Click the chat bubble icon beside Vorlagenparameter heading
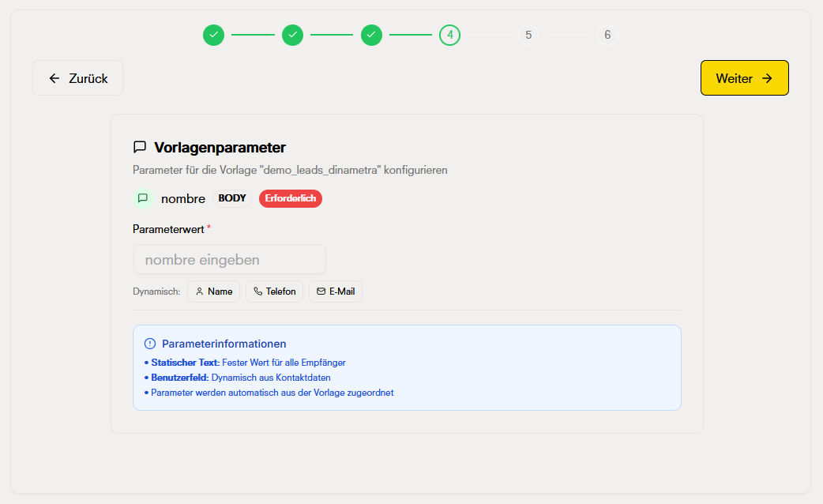Viewport: 823px width, 504px height. coord(140,147)
